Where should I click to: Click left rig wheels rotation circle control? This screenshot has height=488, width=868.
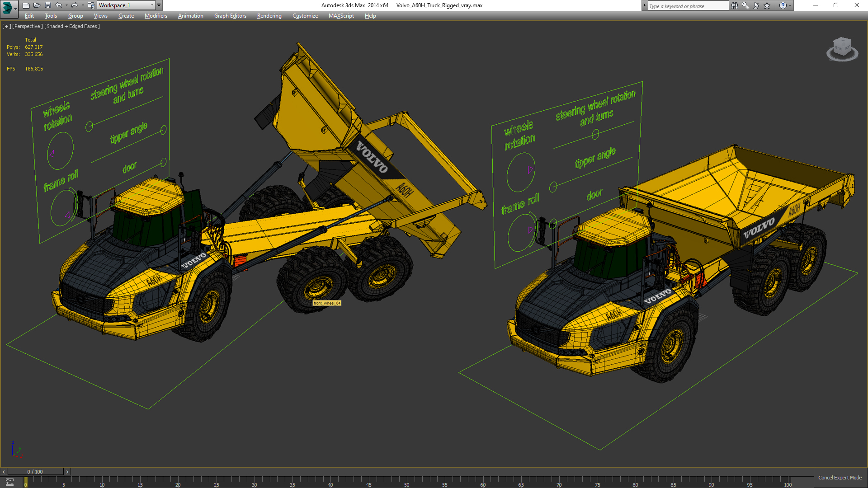point(60,151)
